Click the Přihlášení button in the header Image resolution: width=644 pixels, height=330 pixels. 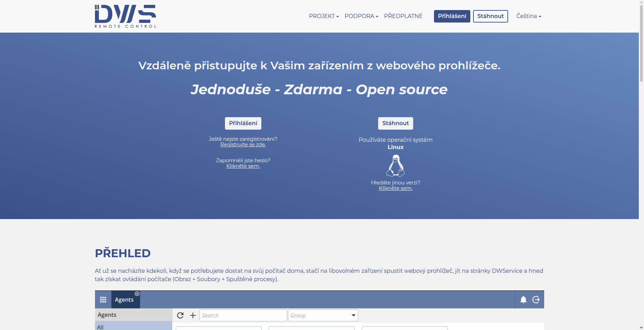tap(452, 16)
